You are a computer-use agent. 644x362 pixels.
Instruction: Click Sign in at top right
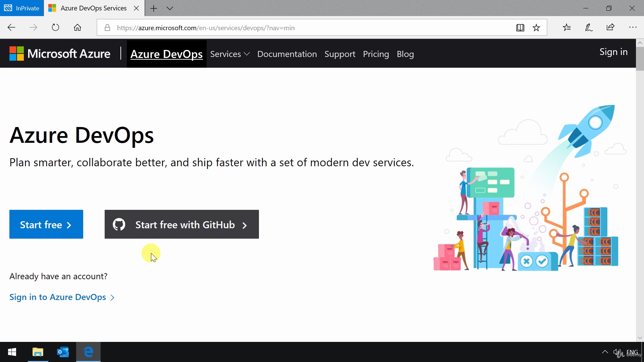pyautogui.click(x=613, y=52)
